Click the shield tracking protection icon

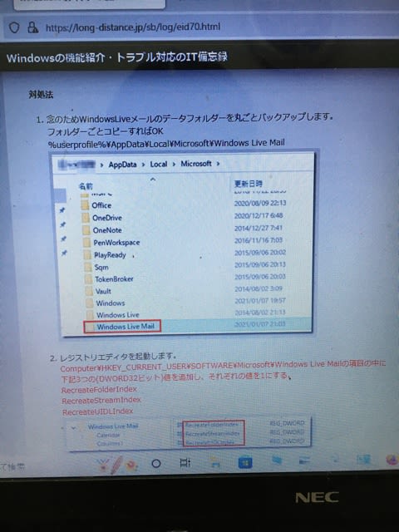click(x=15, y=27)
